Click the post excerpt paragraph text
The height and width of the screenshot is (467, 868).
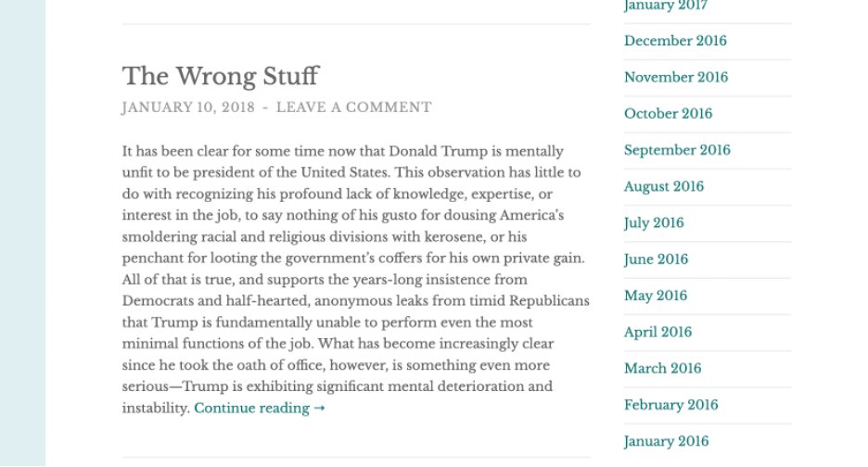coord(352,278)
